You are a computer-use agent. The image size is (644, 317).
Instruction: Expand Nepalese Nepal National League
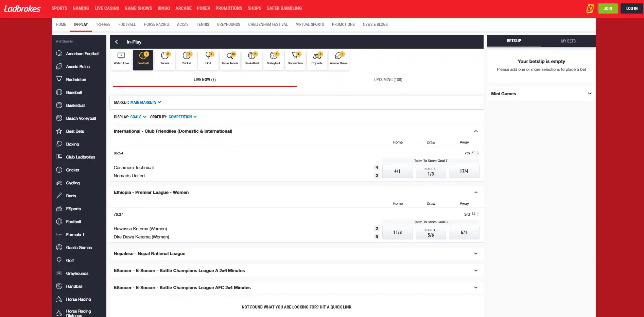point(297,254)
